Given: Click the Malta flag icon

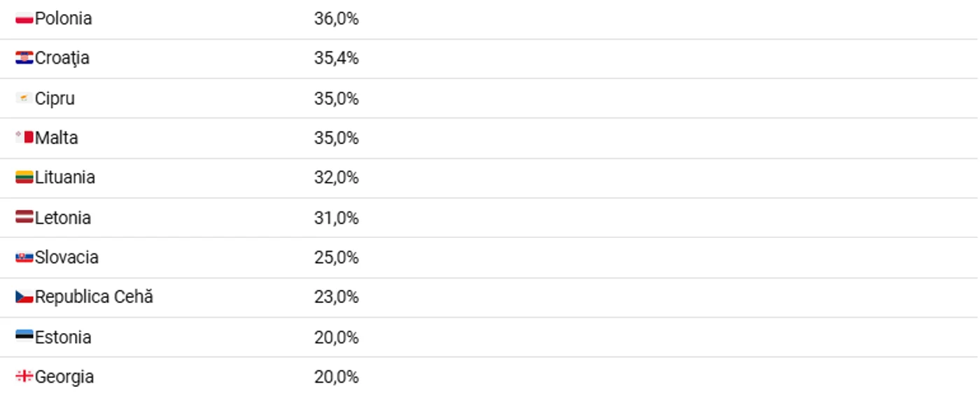Looking at the screenshot, I should coord(24,138).
